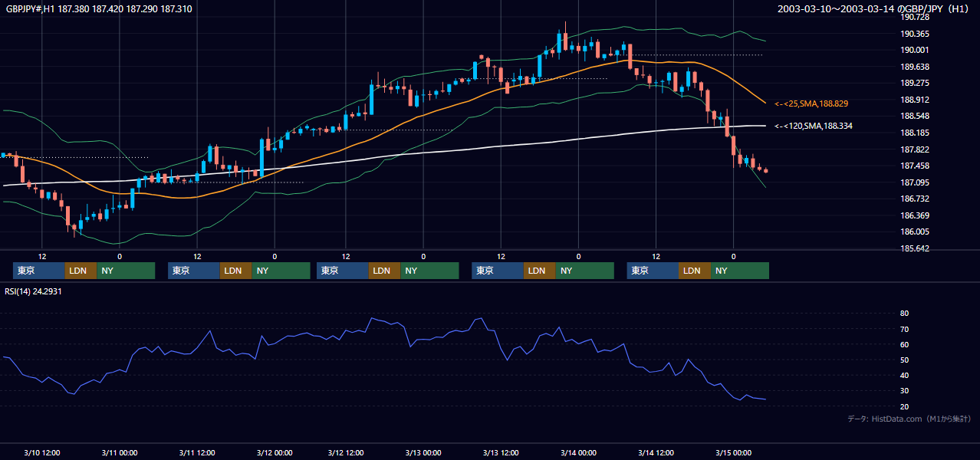Click price axis label 188.912
The height and width of the screenshot is (460, 980).
tap(915, 100)
